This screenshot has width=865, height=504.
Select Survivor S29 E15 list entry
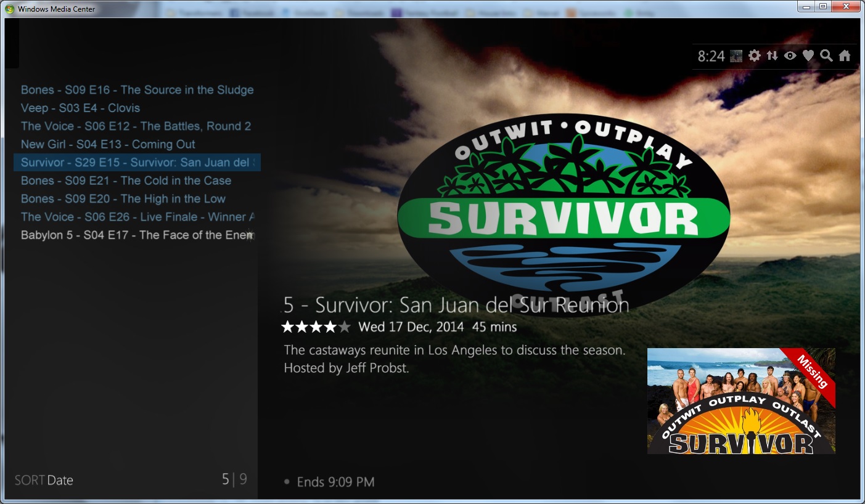coord(137,163)
